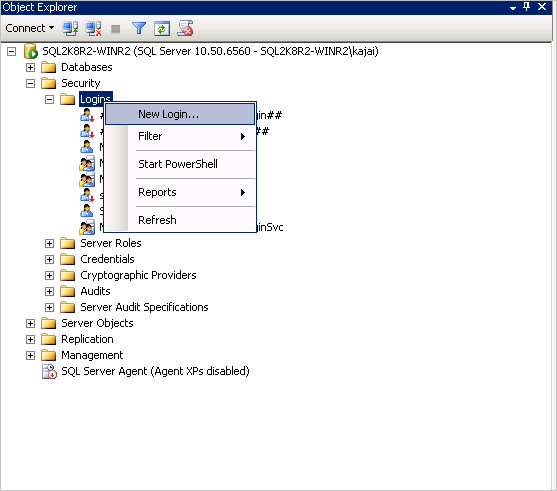Select the Server Objects tree item

(97, 323)
